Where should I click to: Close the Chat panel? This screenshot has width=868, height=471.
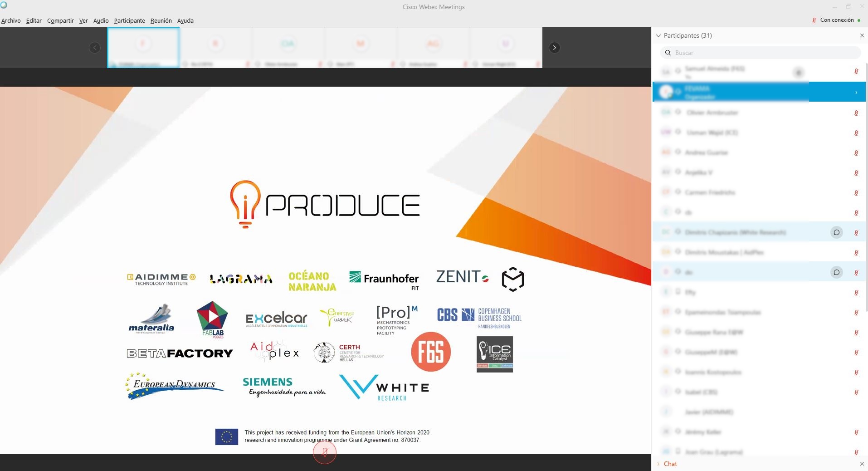click(x=862, y=464)
